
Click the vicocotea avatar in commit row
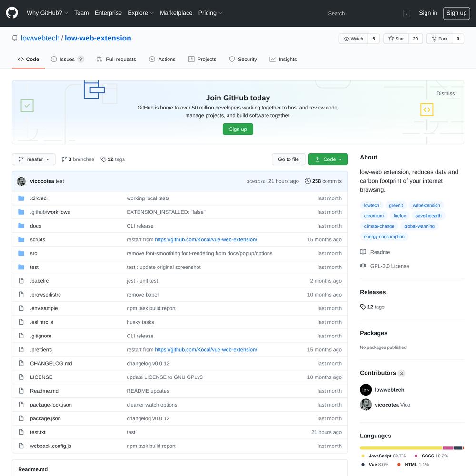[21, 181]
